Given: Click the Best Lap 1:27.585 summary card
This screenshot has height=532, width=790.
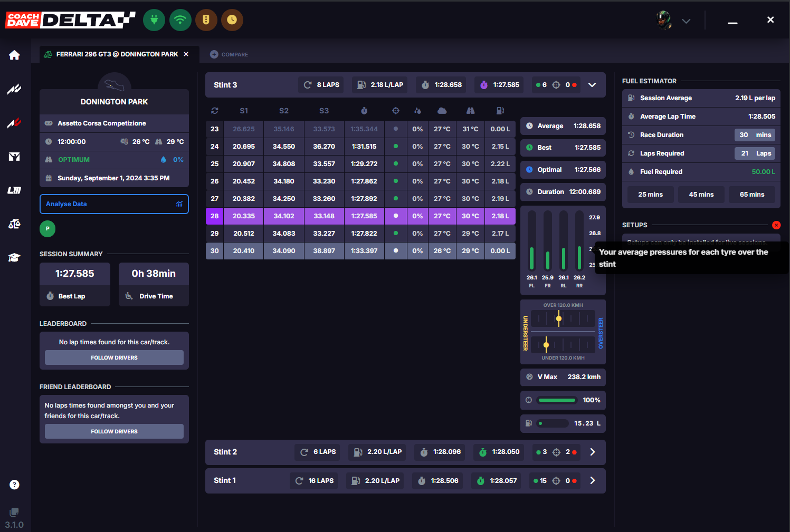Looking at the screenshot, I should point(75,284).
